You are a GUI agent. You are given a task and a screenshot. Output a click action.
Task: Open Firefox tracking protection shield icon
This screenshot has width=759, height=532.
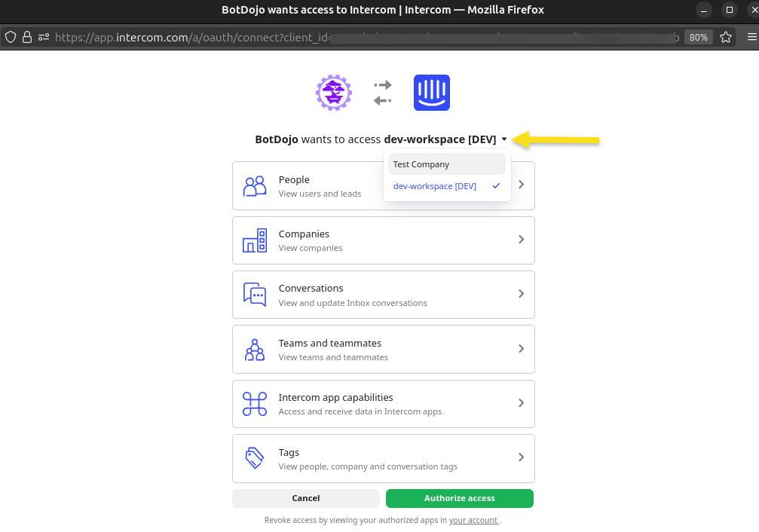tap(11, 37)
